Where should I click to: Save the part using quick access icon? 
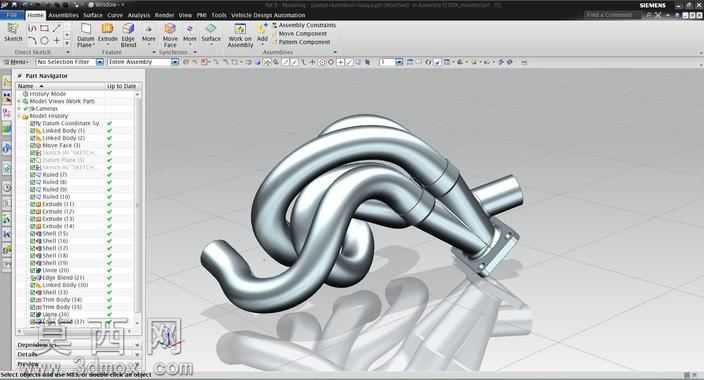coord(13,4)
